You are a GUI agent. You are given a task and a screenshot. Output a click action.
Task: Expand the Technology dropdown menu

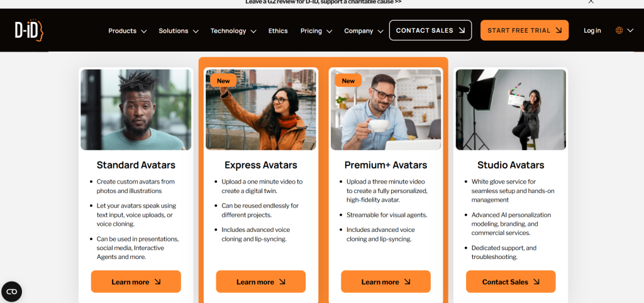(x=233, y=31)
